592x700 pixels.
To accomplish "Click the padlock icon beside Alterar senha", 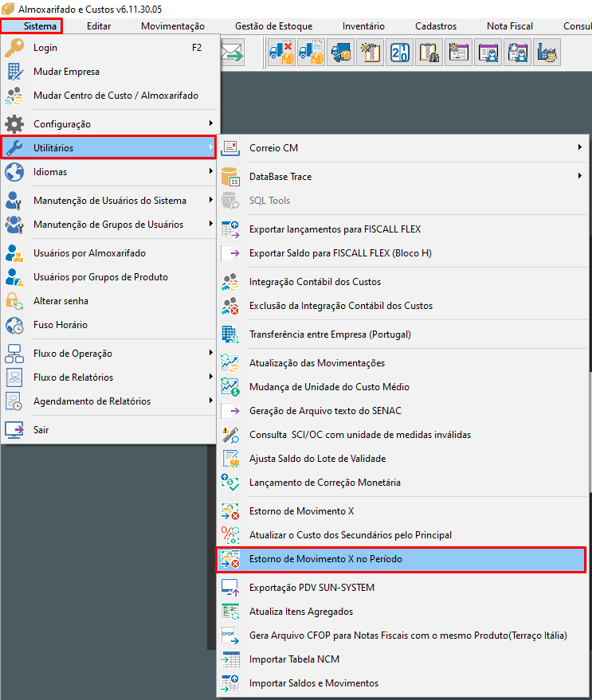I will (14, 301).
